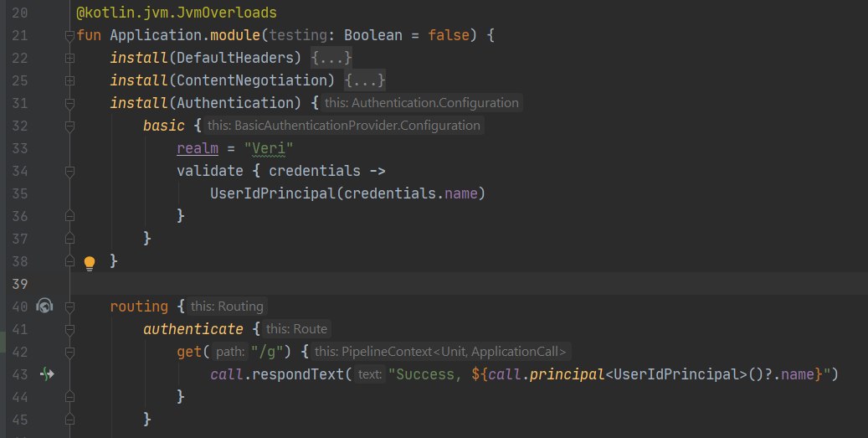
Task: Click line number 39 in the gutter
Action: [x=20, y=284]
